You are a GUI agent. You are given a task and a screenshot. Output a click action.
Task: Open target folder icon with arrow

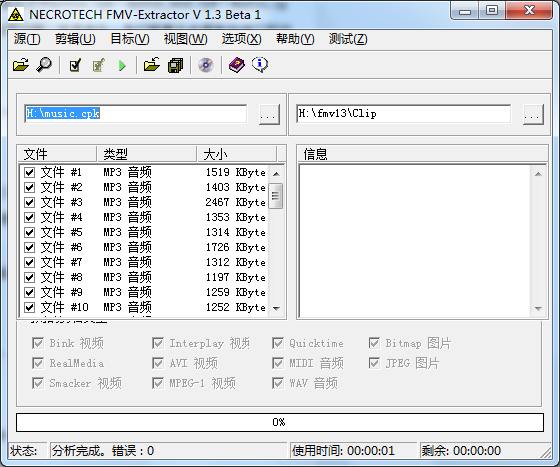(x=152, y=65)
